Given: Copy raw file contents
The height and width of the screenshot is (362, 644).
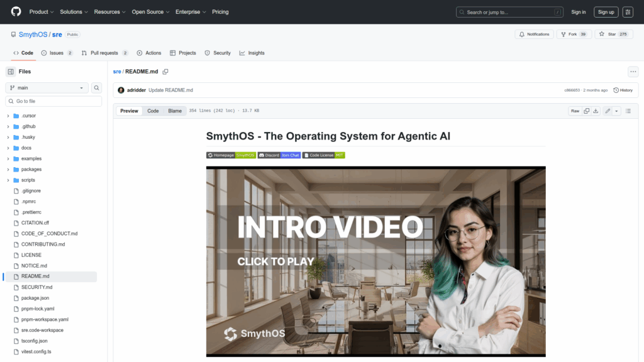Looking at the screenshot, I should click(x=587, y=111).
